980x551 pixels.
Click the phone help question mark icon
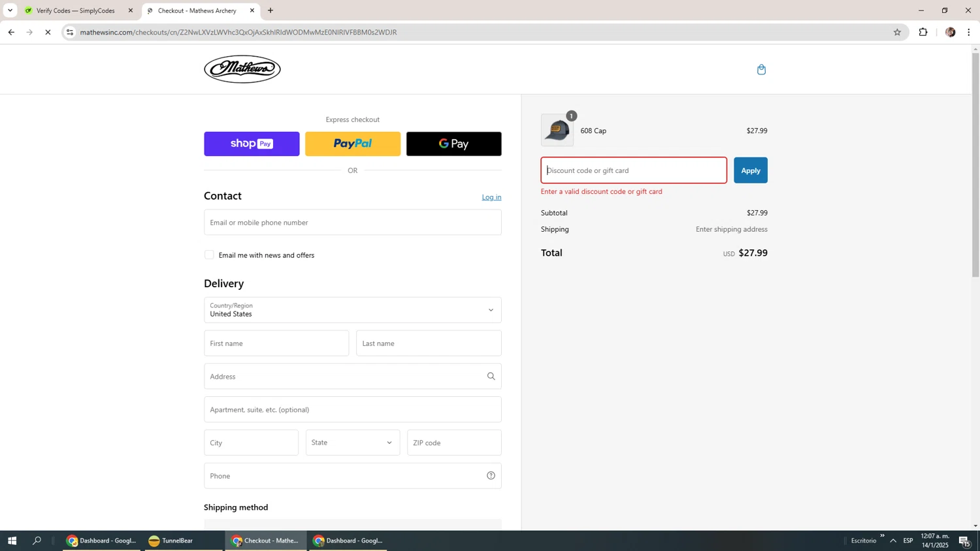click(x=491, y=476)
